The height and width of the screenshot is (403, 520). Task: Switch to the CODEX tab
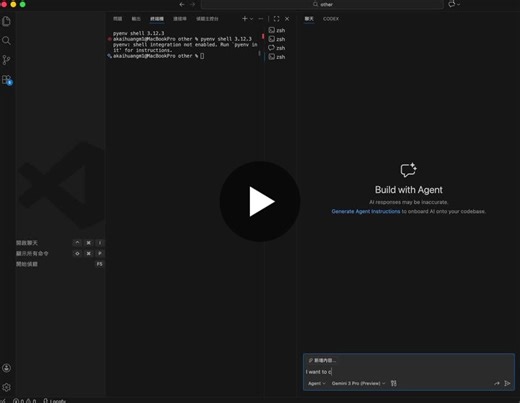(x=331, y=19)
